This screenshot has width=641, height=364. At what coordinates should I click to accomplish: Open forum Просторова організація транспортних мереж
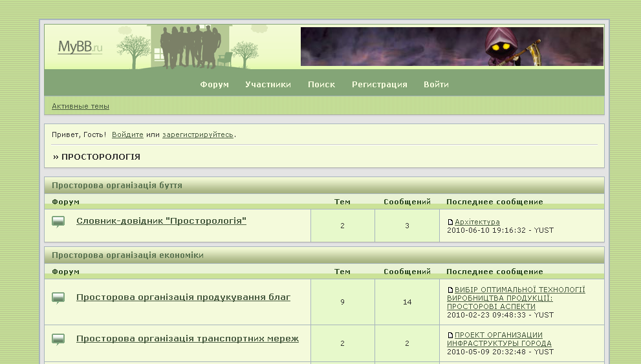(187, 339)
